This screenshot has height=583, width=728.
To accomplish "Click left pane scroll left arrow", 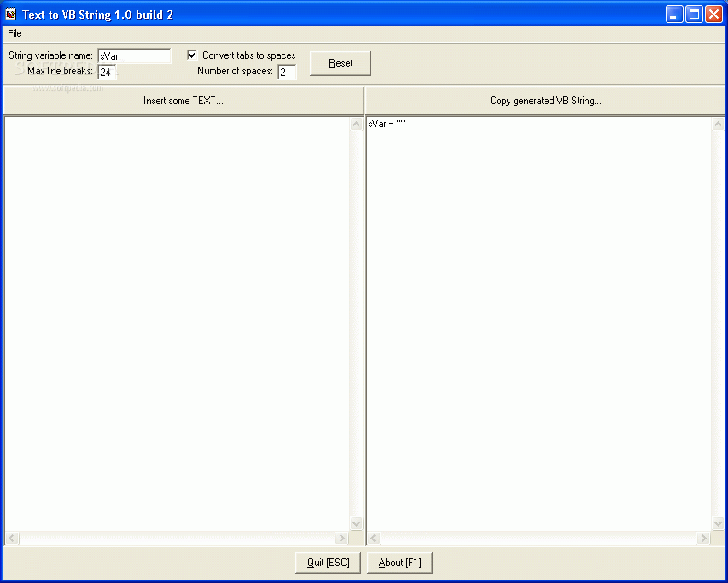I will coord(12,539).
